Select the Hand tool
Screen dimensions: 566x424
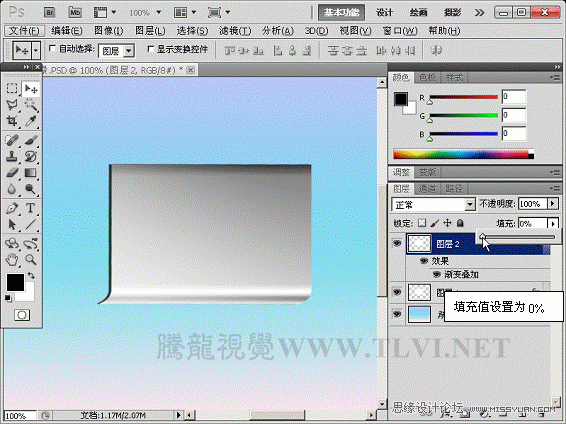[x=12, y=259]
